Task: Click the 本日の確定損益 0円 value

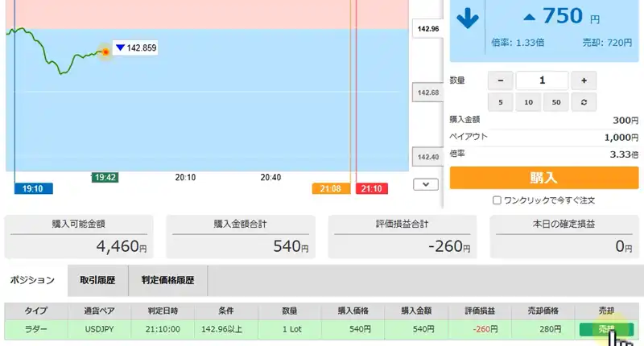Action: [623, 246]
